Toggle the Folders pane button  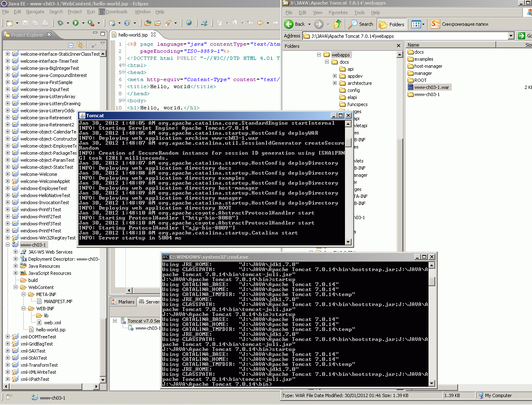point(392,24)
